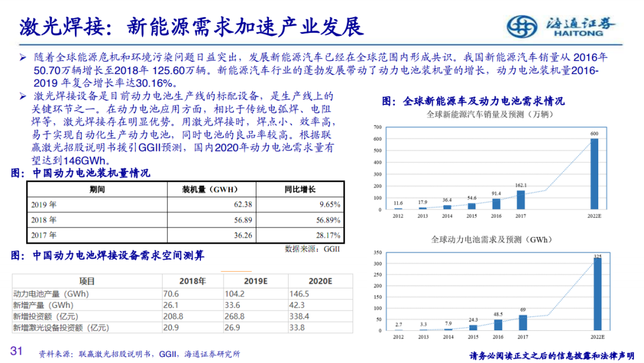Click the 2022E bar in battery demand chart
This screenshot has width=644, height=363.
597,294
